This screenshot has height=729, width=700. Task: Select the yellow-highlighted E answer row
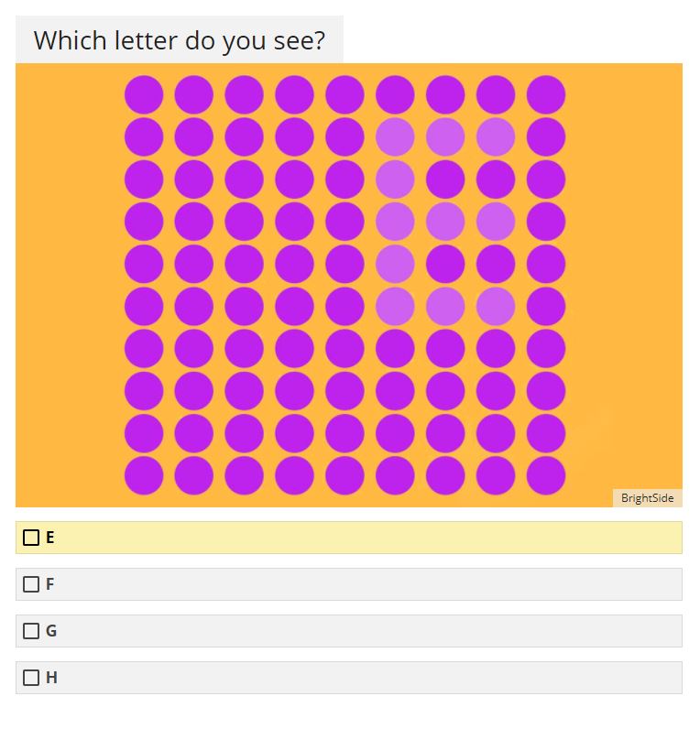[x=349, y=538]
